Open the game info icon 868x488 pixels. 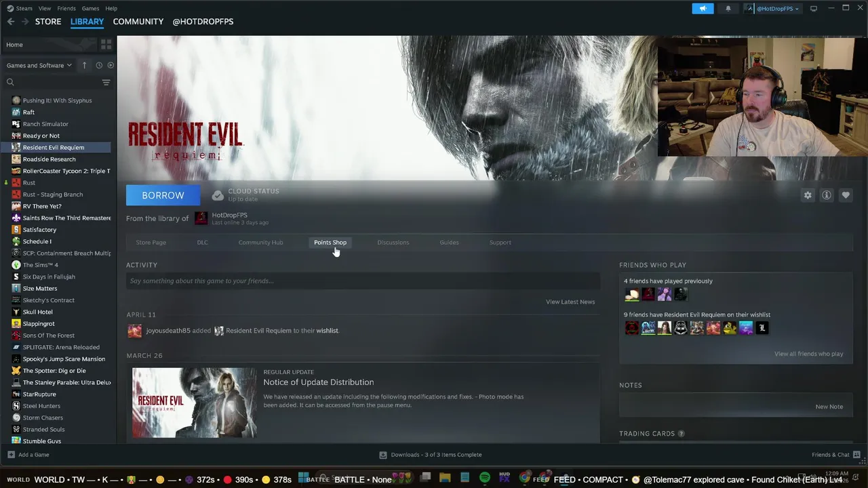[x=827, y=195]
